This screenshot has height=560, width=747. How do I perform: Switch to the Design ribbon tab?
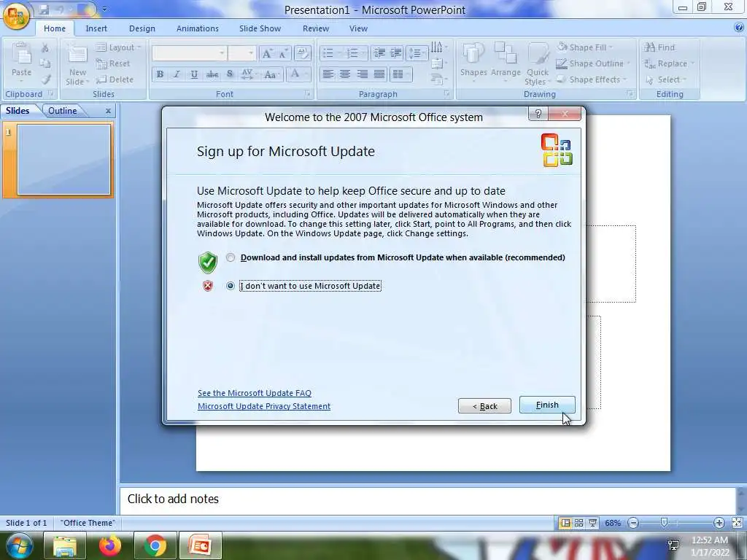(x=142, y=28)
